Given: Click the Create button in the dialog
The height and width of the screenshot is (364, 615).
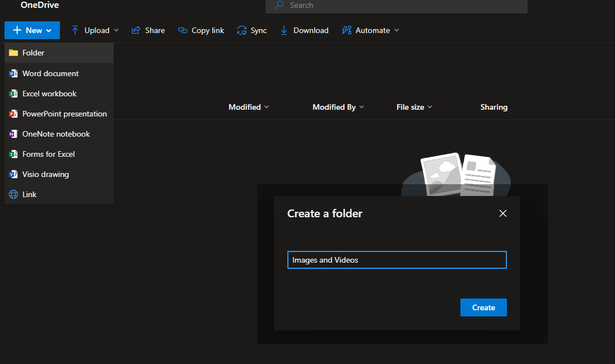Looking at the screenshot, I should (x=483, y=307).
